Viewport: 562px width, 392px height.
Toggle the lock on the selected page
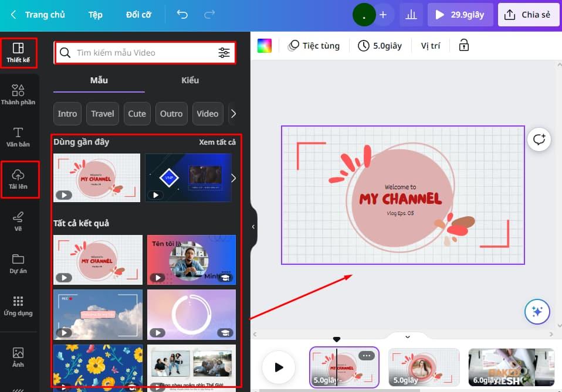click(463, 45)
